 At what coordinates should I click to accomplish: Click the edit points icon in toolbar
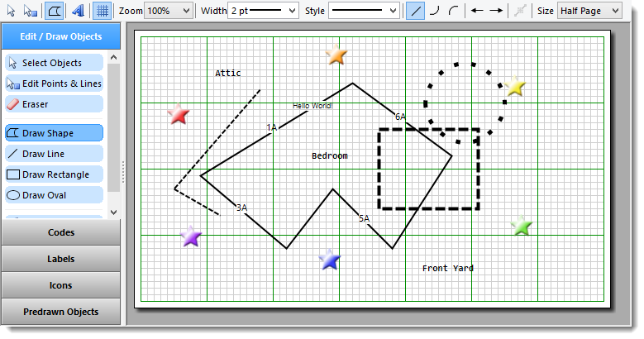coord(31,11)
